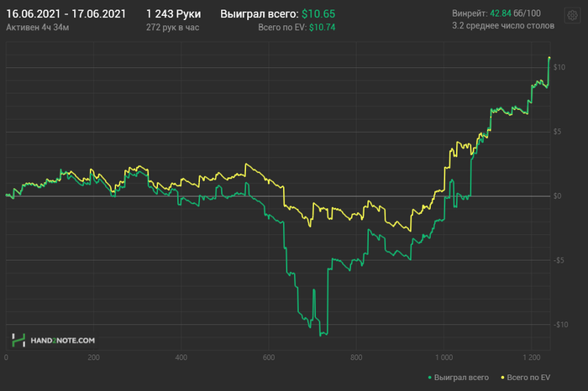The height and width of the screenshot is (391, 588).
Task: Click total winnings value $10.65
Action: click(318, 14)
